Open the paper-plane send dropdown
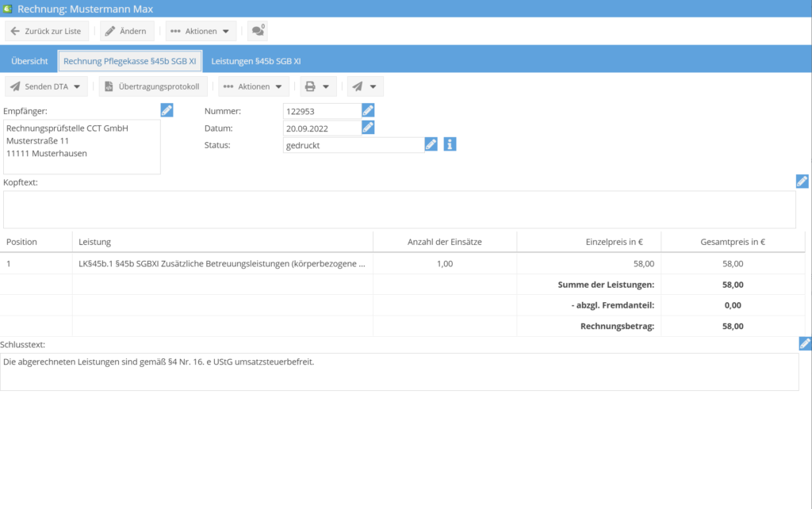 coord(365,86)
